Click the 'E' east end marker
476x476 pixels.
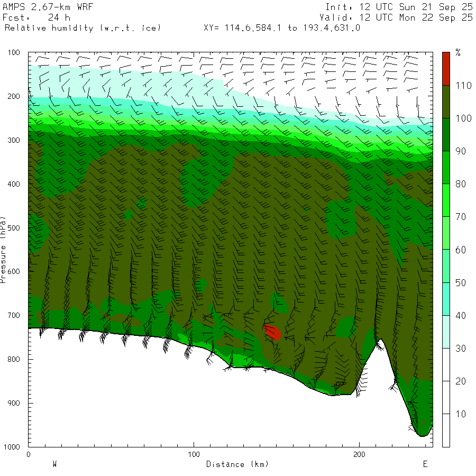pos(425,464)
